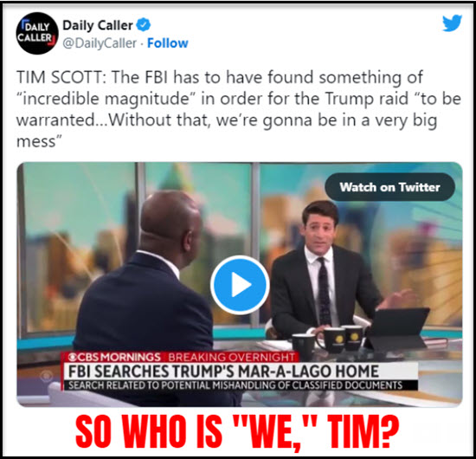Click the faint CBS eye watermark
This screenshot has height=459, width=476.
(x=46, y=376)
